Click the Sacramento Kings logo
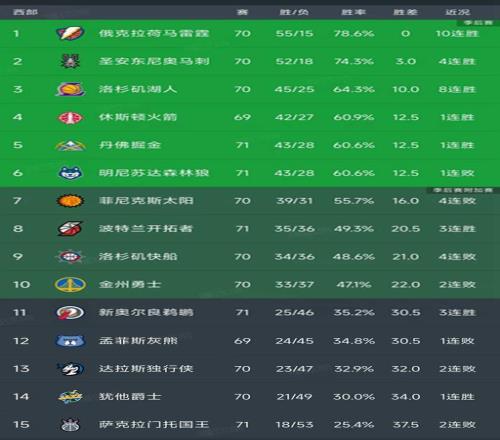Image resolution: width=500 pixels, height=440 pixels. click(70, 425)
